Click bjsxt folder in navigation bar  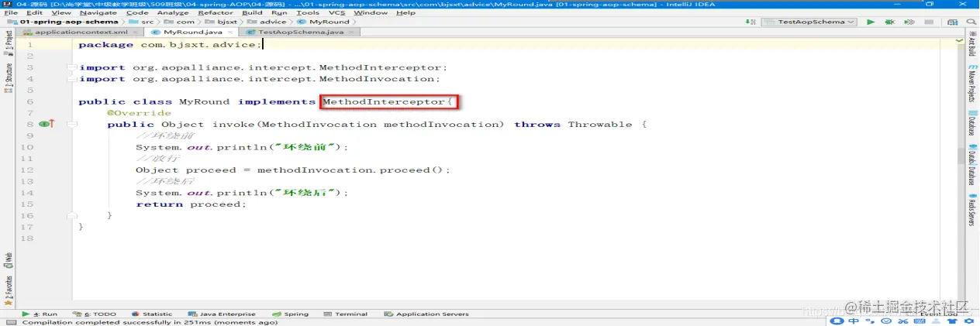pos(222,22)
